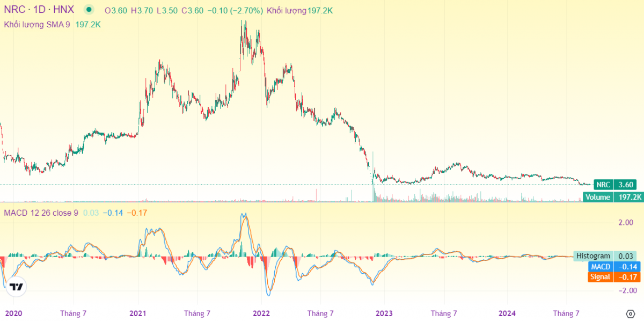Click the 197.2K volume axis tag

(x=628, y=197)
